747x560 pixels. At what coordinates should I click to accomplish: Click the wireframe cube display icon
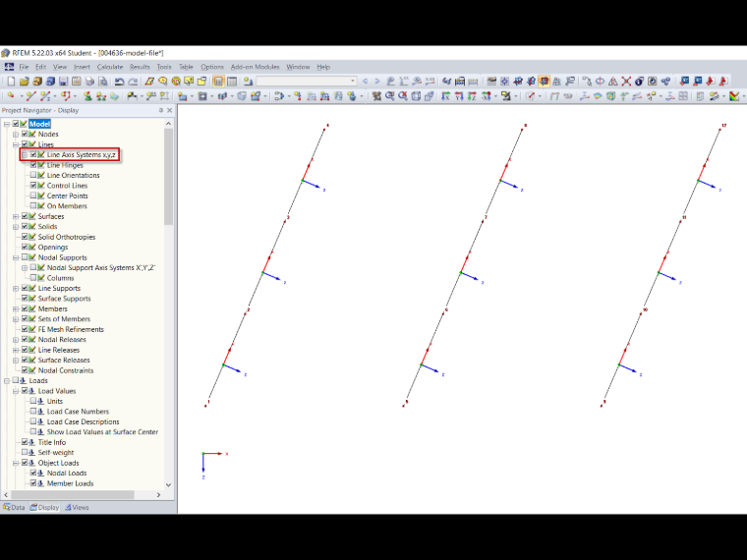tap(416, 96)
